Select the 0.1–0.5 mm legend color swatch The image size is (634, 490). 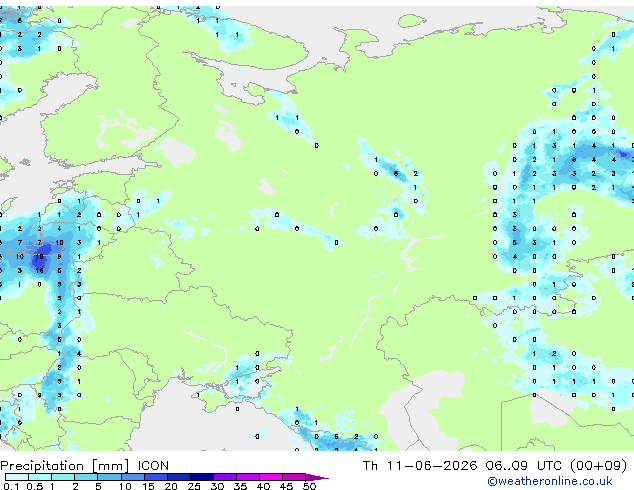click(17, 477)
